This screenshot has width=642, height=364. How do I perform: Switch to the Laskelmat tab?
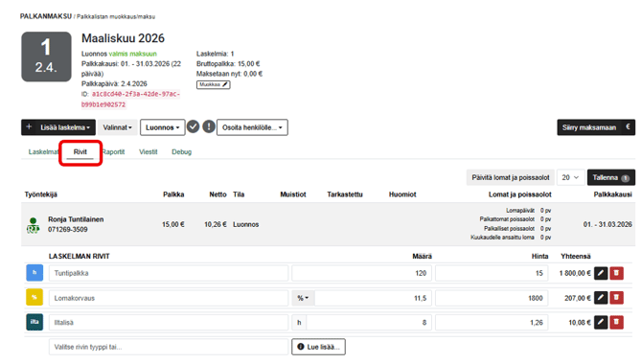43,152
